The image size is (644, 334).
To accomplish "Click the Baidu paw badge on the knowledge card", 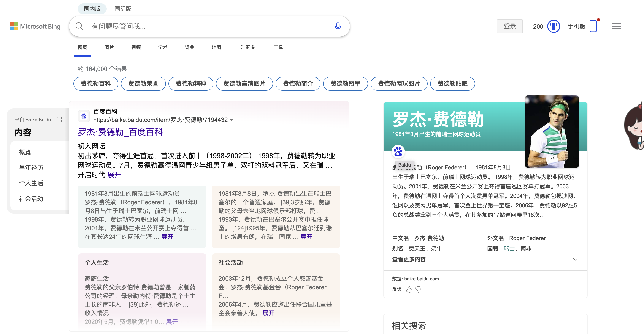I will [x=398, y=151].
